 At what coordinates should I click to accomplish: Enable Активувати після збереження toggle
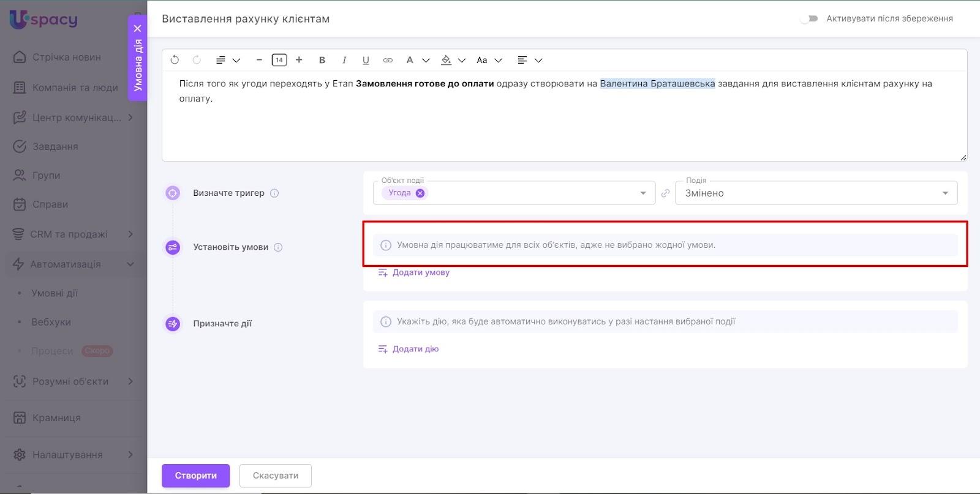tap(809, 19)
